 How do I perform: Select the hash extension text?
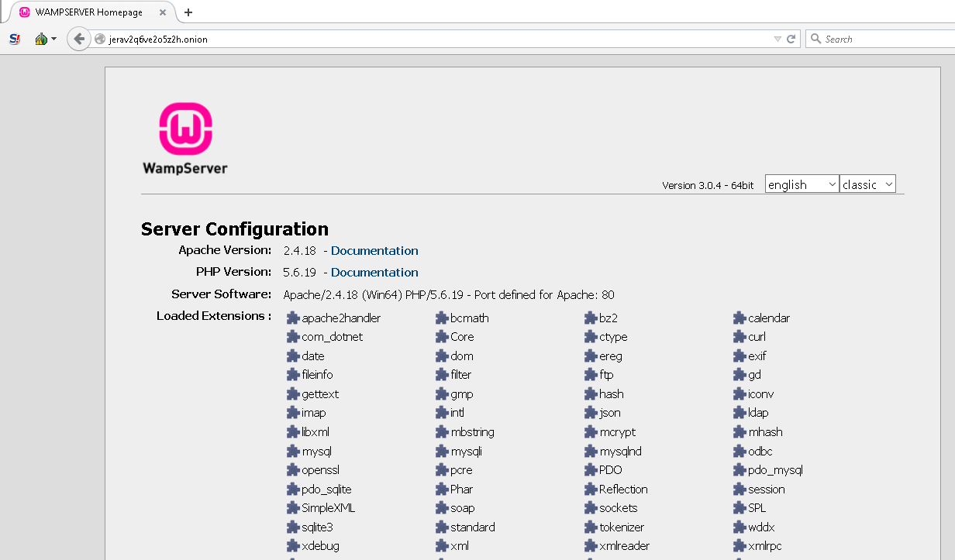point(612,394)
